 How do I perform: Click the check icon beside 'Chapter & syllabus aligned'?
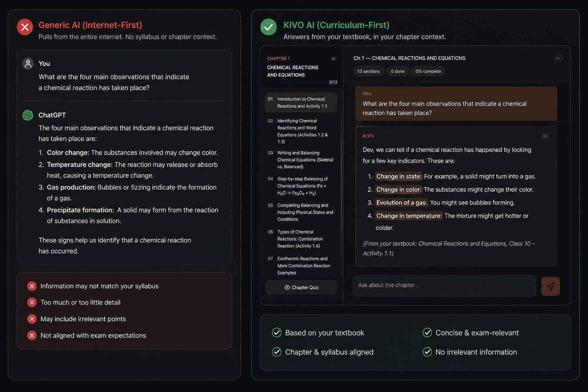[276, 352]
